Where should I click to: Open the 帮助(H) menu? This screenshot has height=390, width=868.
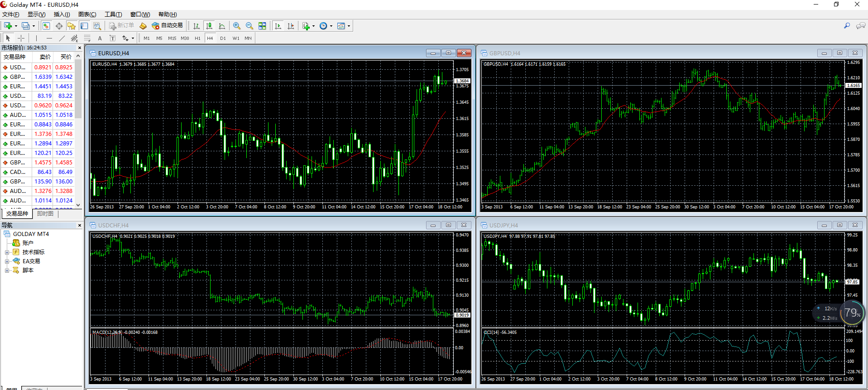pos(168,14)
